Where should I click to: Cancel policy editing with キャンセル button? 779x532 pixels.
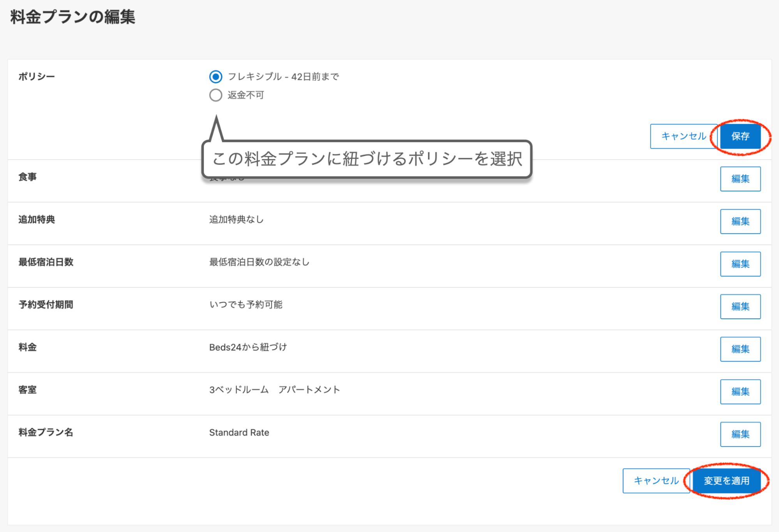click(683, 136)
